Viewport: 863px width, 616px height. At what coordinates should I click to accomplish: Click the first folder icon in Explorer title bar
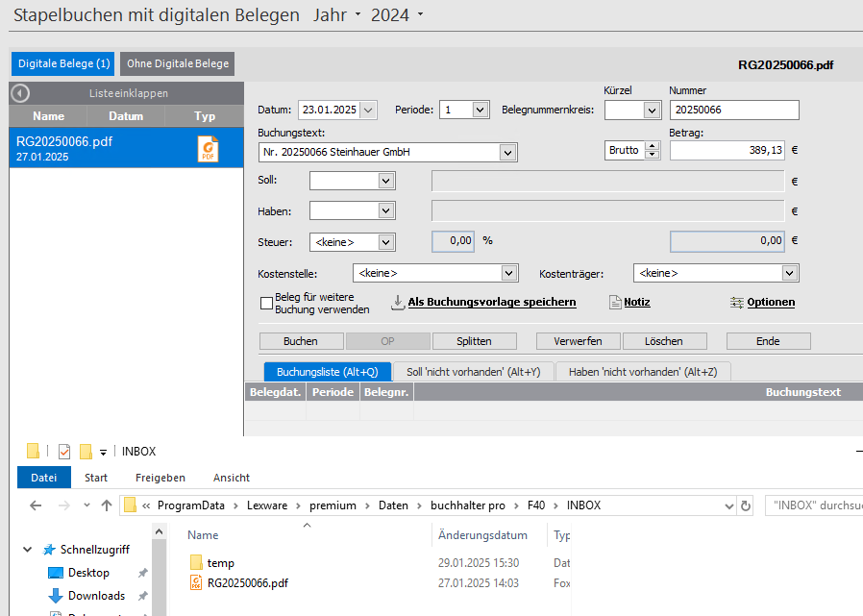(33, 452)
